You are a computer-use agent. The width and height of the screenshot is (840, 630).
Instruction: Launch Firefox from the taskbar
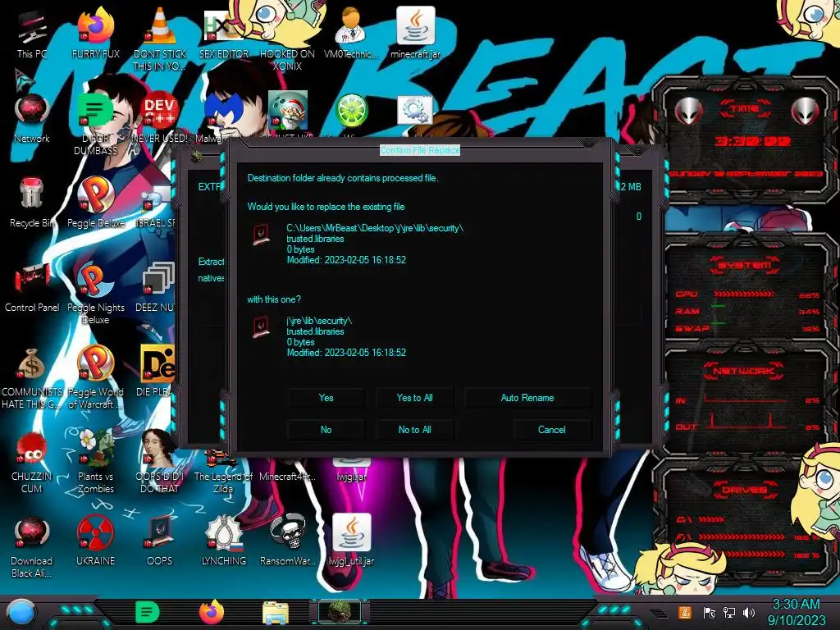[x=212, y=612]
